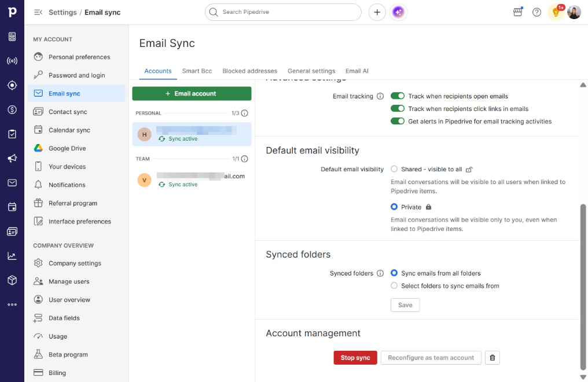
Task: Open the Blocked addresses tab
Action: click(x=250, y=71)
